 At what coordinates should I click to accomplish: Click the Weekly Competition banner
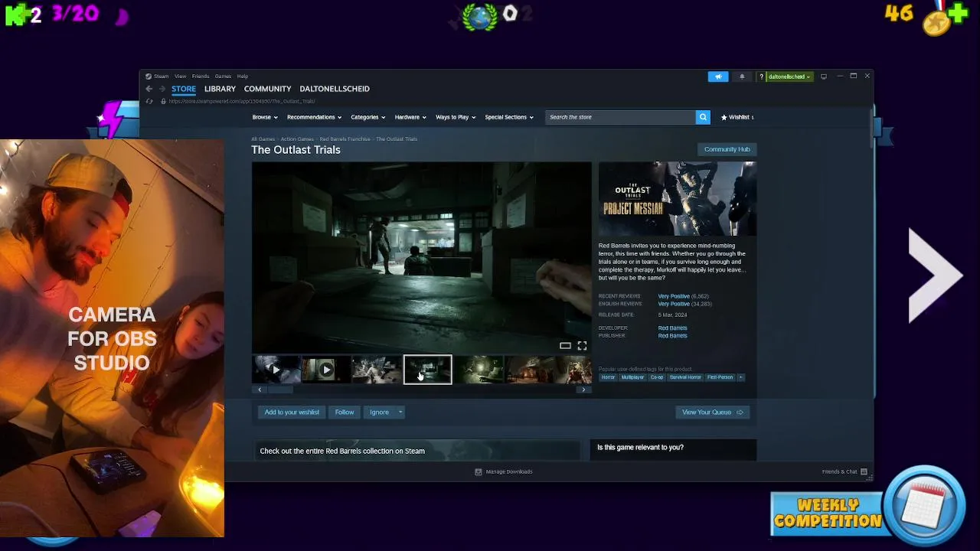click(827, 513)
